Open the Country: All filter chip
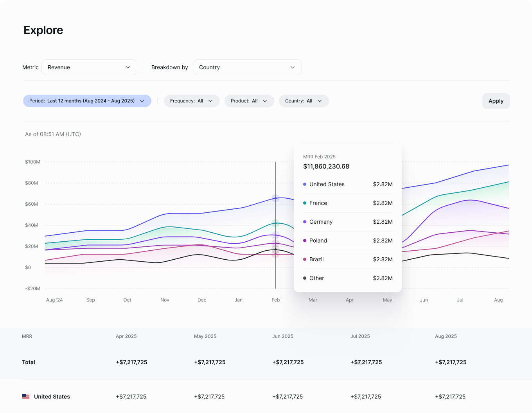This screenshot has height=413, width=532. click(304, 101)
